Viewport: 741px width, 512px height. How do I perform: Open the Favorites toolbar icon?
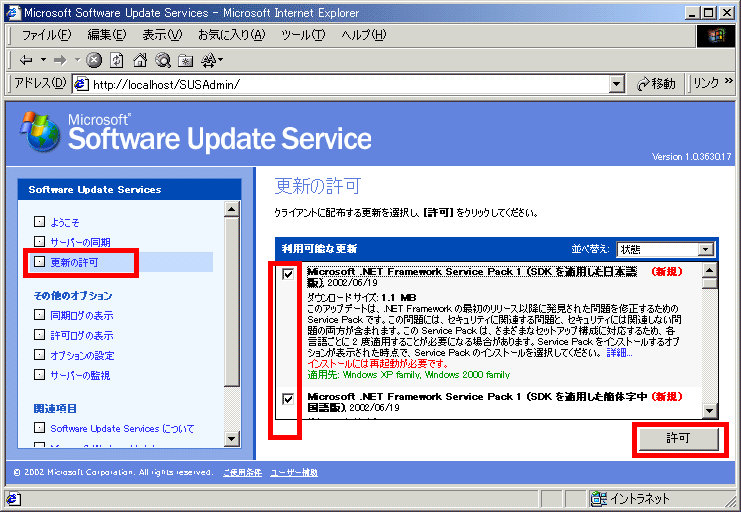(x=185, y=61)
